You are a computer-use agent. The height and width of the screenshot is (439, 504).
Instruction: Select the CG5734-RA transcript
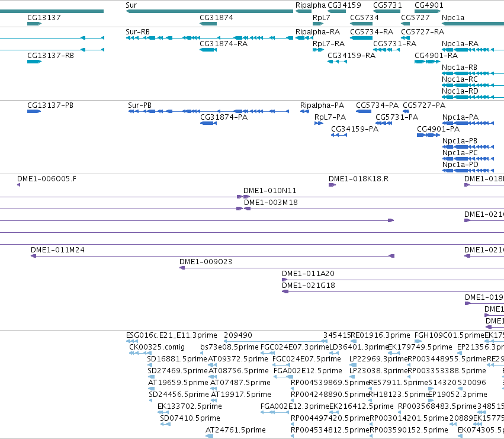coord(361,38)
